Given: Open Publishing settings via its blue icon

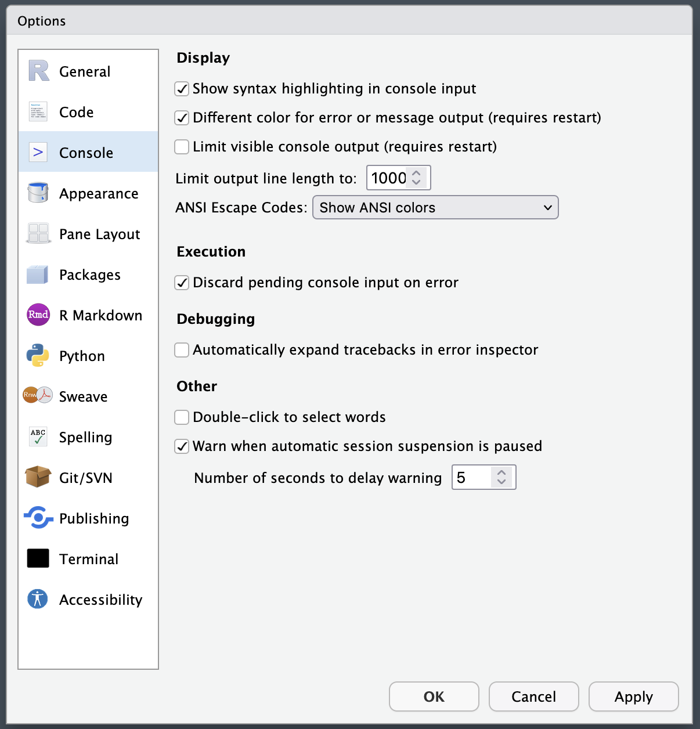Looking at the screenshot, I should click(38, 518).
